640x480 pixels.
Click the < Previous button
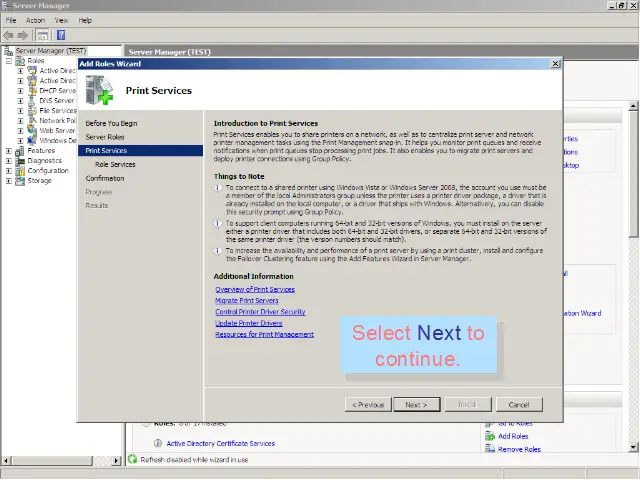(x=368, y=404)
